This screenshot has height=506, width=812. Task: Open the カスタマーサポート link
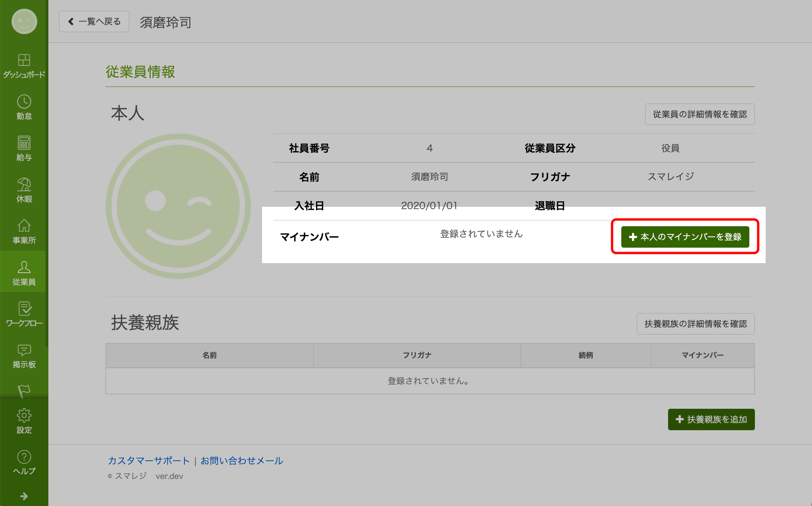pos(148,461)
